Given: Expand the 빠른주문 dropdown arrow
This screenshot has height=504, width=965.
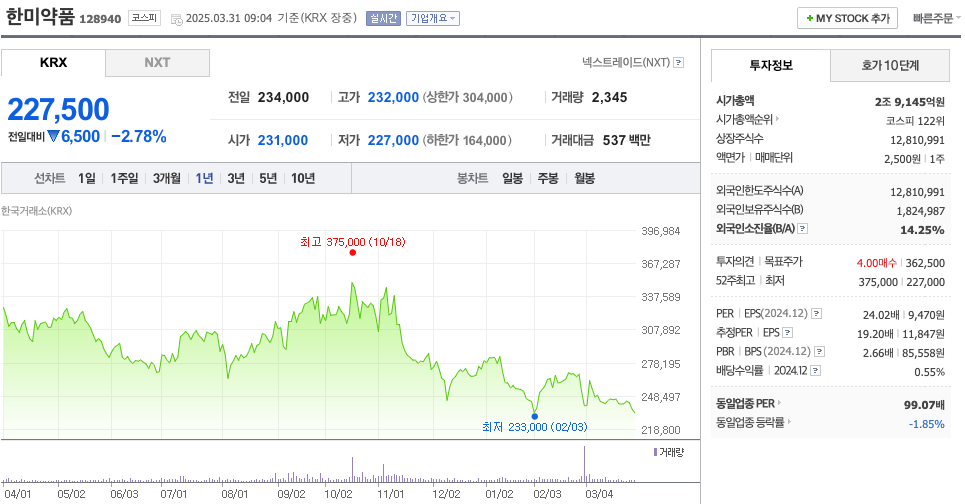Looking at the screenshot, I should 958,18.
